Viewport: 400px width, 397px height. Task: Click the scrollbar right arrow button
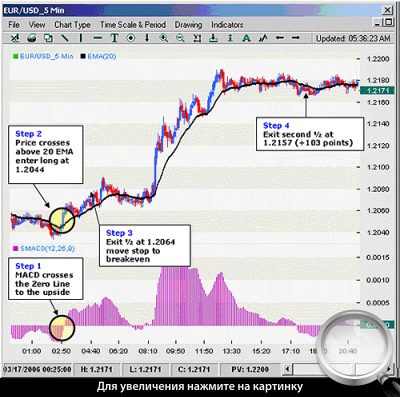click(389, 369)
